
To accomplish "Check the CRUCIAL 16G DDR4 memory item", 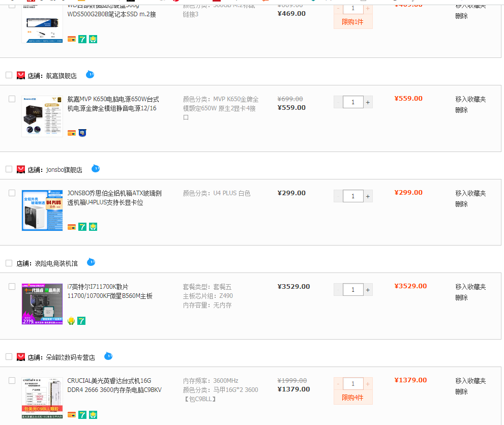I will tap(12, 380).
